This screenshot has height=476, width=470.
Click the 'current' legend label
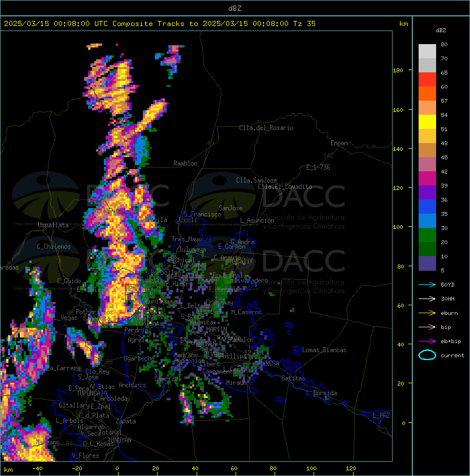[452, 356]
